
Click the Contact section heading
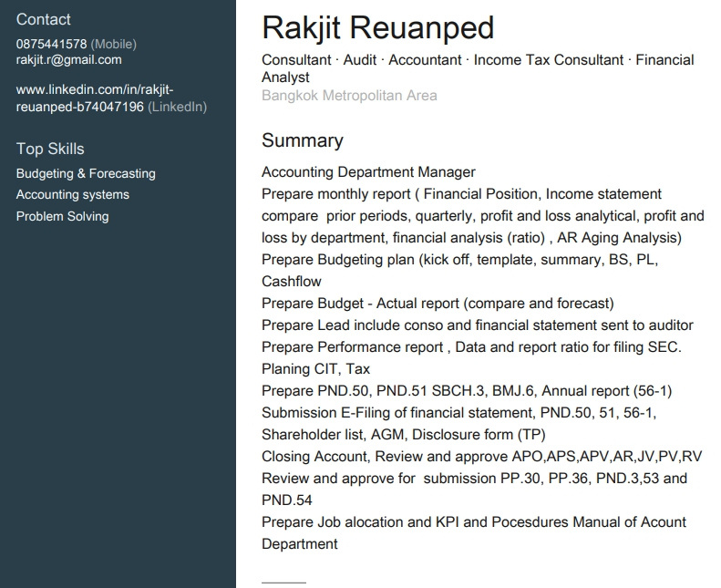point(43,19)
